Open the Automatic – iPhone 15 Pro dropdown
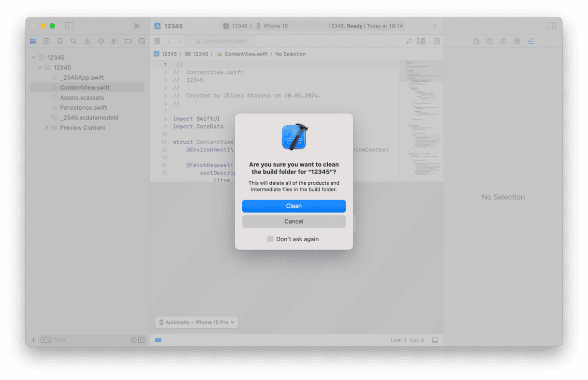This screenshot has height=380, width=588. point(197,322)
